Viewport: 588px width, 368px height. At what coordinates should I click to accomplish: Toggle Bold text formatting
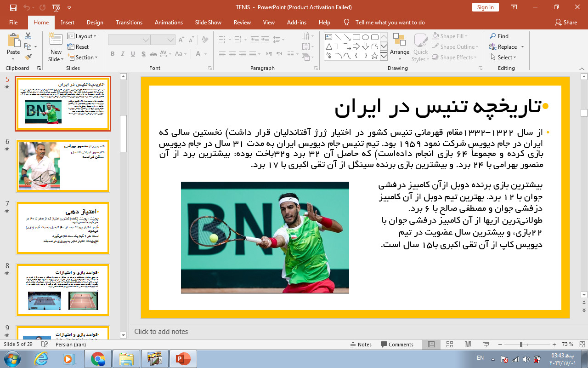[x=113, y=54]
